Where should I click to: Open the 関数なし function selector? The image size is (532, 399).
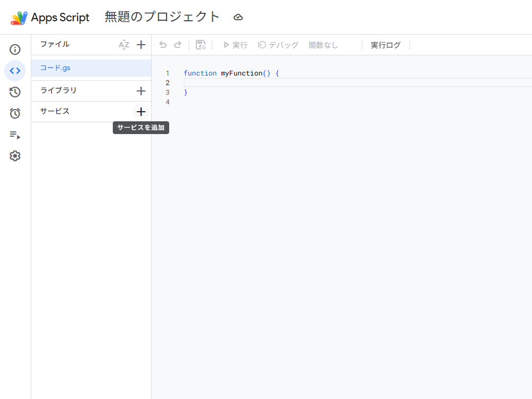pyautogui.click(x=323, y=45)
